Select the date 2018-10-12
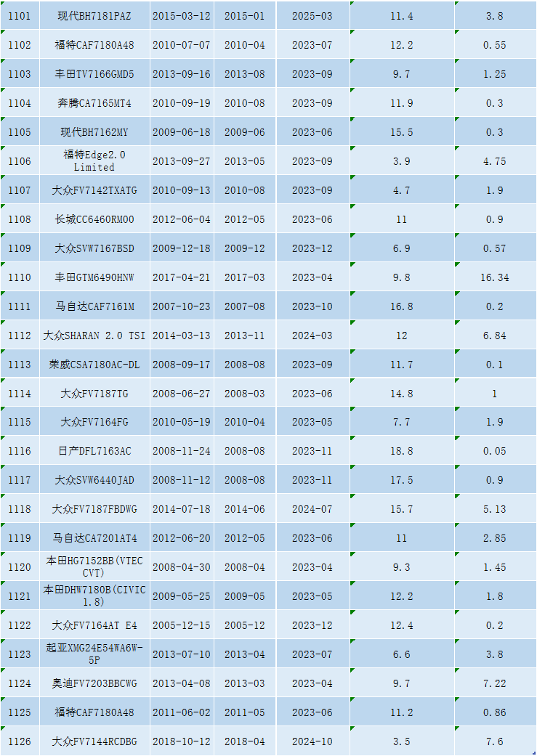Viewport: 537px width, 756px height. pos(182,741)
